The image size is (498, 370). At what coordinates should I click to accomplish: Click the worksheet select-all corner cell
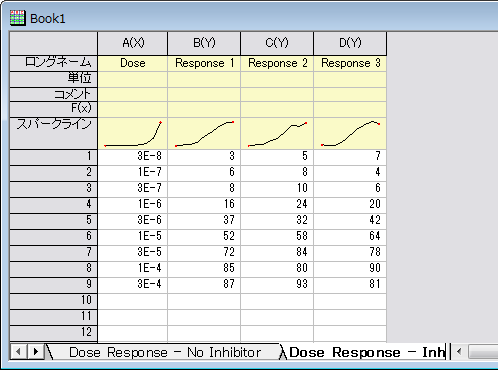tap(53, 43)
